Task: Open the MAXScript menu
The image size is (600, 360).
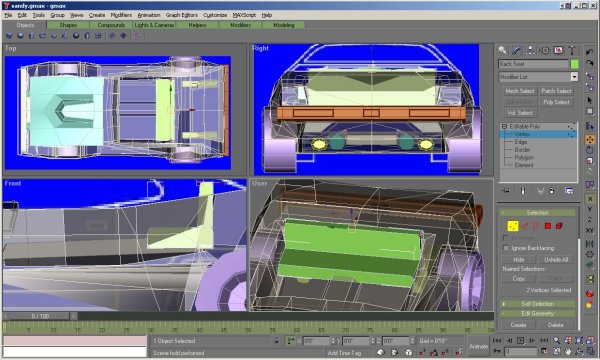Action: click(x=244, y=15)
